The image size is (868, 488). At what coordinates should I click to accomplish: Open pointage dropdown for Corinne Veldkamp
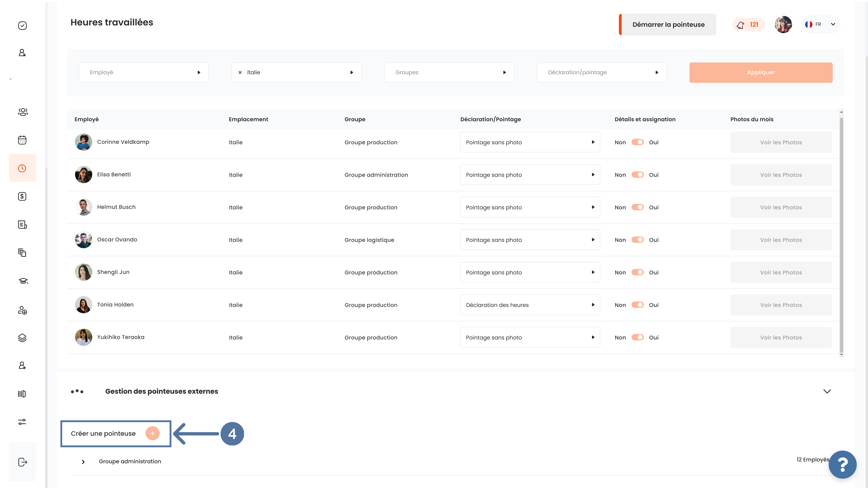pos(530,142)
